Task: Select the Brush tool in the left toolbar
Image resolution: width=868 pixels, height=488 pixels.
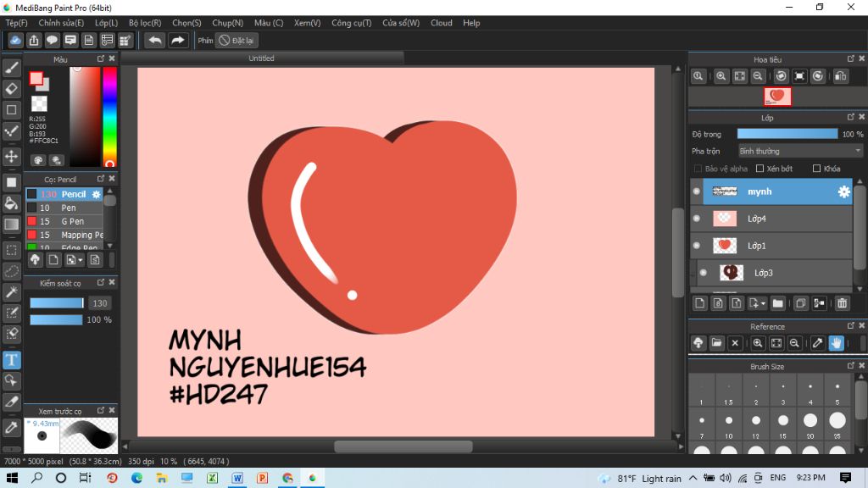Action: click(x=12, y=68)
